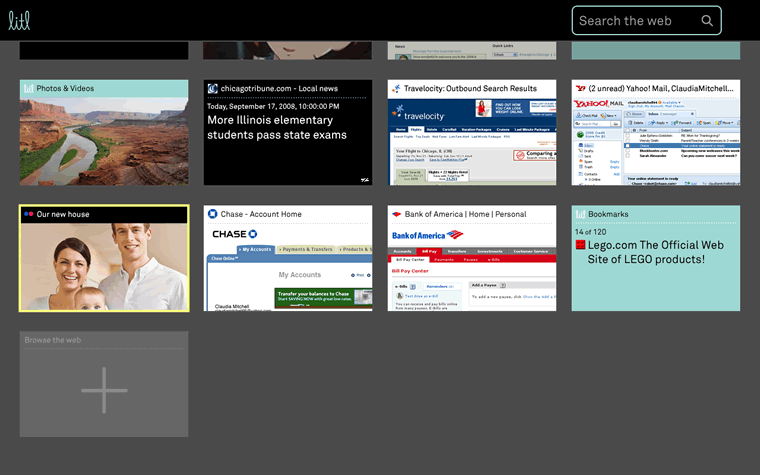Click the Yahoo! Mail favicon
760x475 pixels.
pyautogui.click(x=580, y=88)
